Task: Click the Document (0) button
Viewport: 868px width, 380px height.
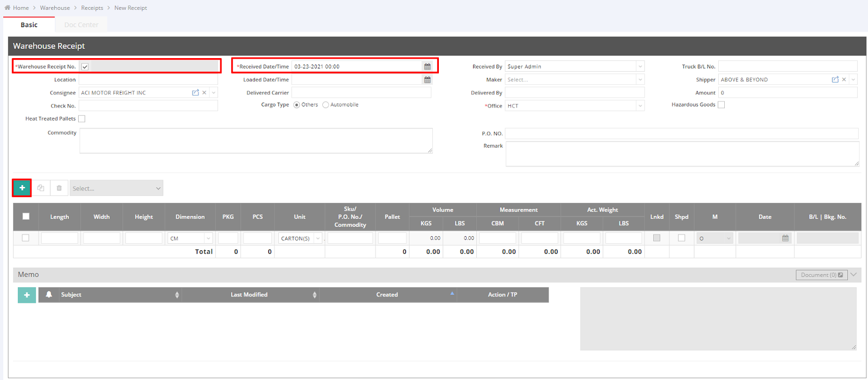Action: (x=821, y=275)
